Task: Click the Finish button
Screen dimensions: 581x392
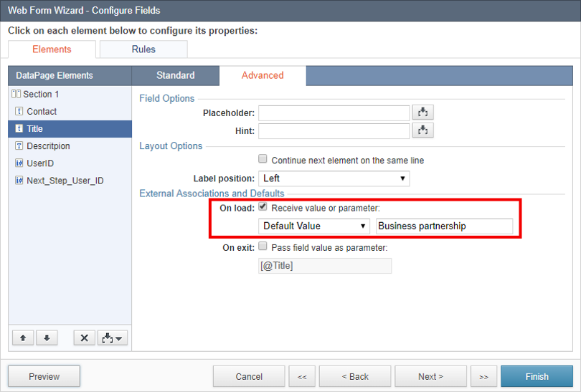Action: point(537,376)
